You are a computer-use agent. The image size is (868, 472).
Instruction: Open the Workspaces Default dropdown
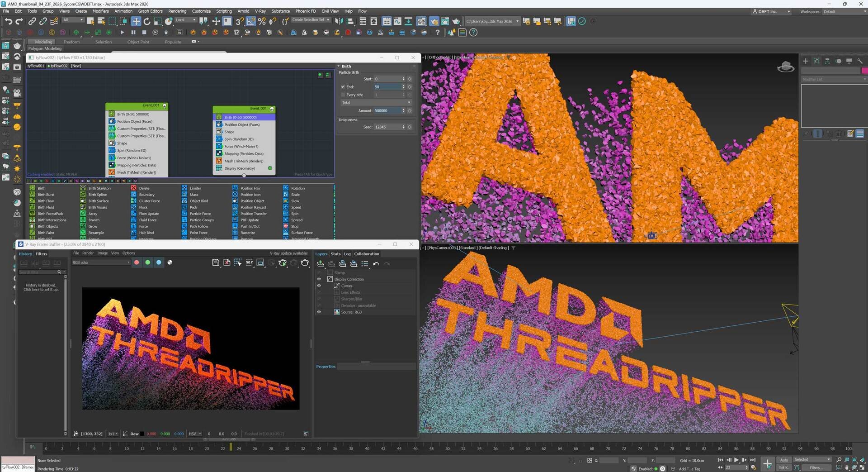click(844, 12)
